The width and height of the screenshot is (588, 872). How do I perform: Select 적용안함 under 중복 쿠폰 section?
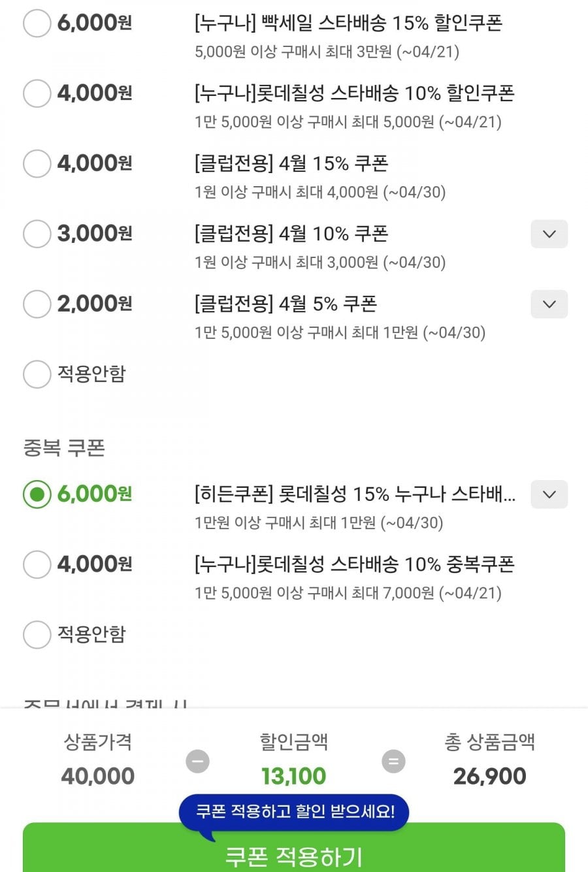pos(37,634)
